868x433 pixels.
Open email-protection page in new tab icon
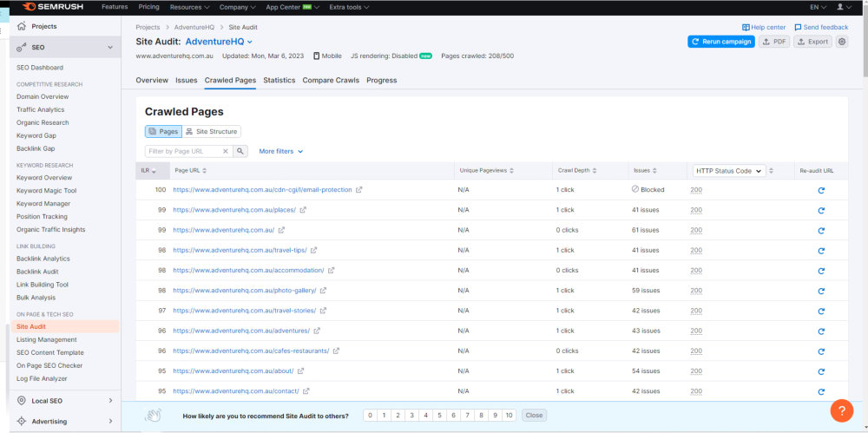click(358, 189)
